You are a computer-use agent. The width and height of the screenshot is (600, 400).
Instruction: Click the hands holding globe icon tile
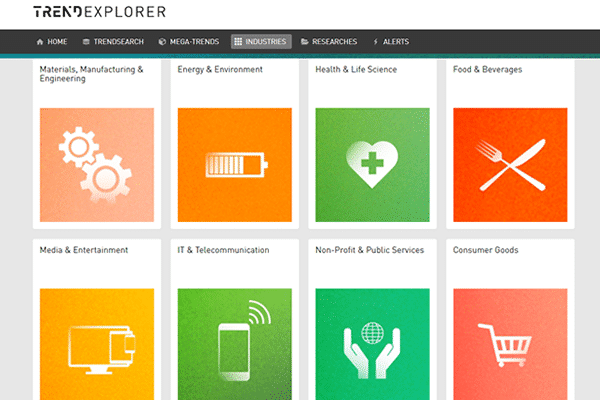click(x=372, y=344)
